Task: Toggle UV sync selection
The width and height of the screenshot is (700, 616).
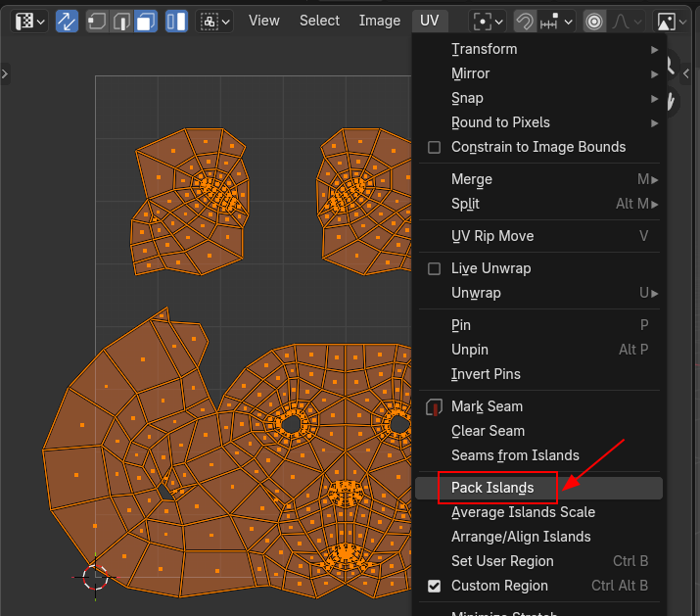Action: click(67, 21)
